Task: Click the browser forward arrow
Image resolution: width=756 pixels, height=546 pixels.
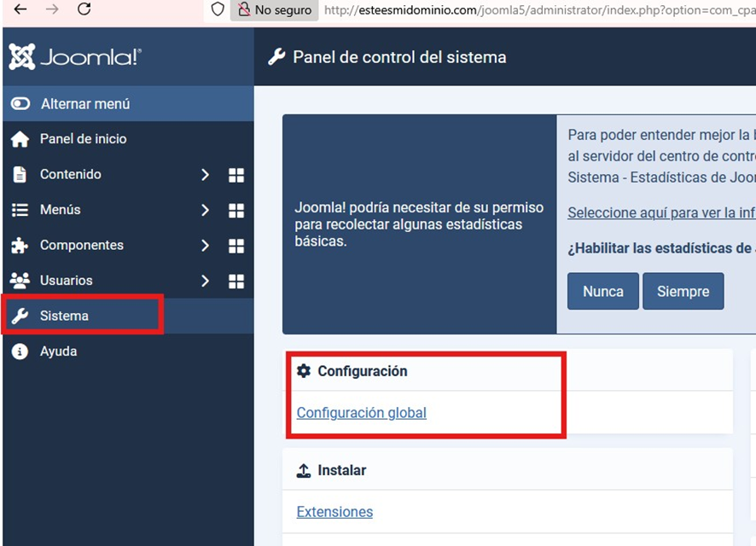Action: [52, 9]
